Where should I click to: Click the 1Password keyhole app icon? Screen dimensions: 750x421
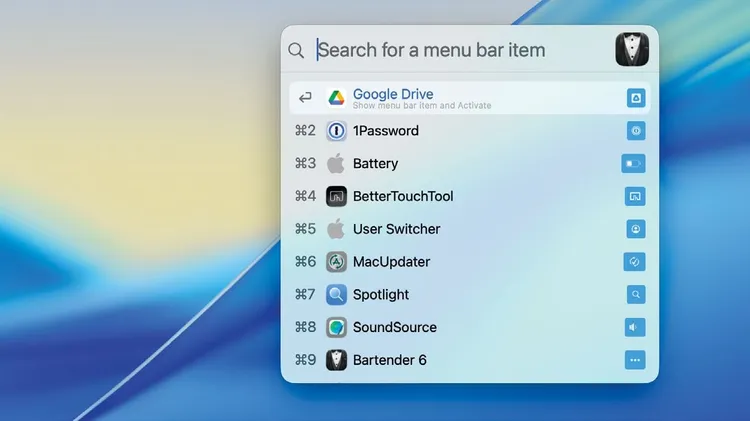pos(336,131)
